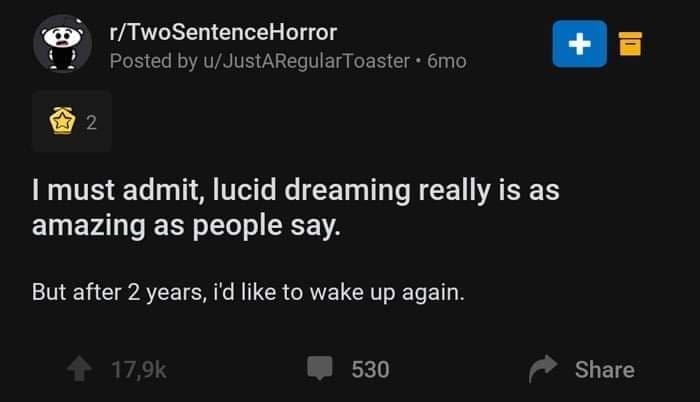Viewport: 700px width, 402px height.
Task: Click the 6mo post timestamp
Action: (446, 61)
